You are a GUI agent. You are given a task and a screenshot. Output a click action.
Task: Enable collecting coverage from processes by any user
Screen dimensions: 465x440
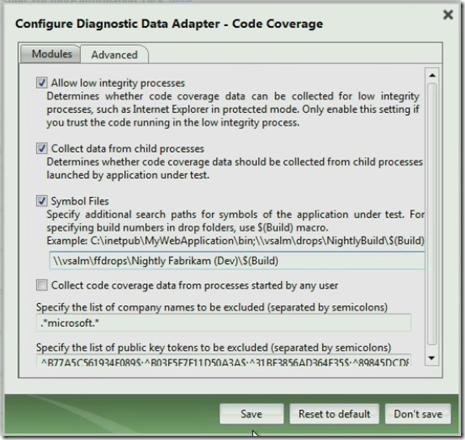click(42, 285)
